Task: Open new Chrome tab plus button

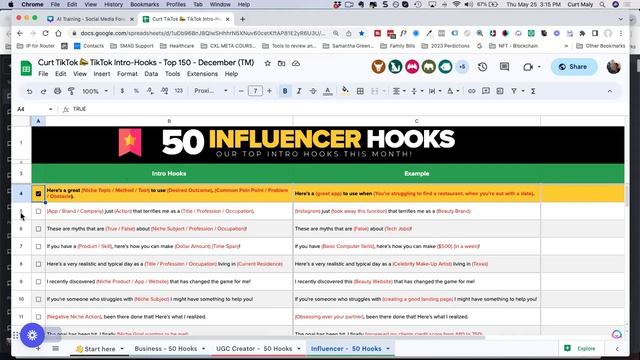Action: (x=242, y=19)
